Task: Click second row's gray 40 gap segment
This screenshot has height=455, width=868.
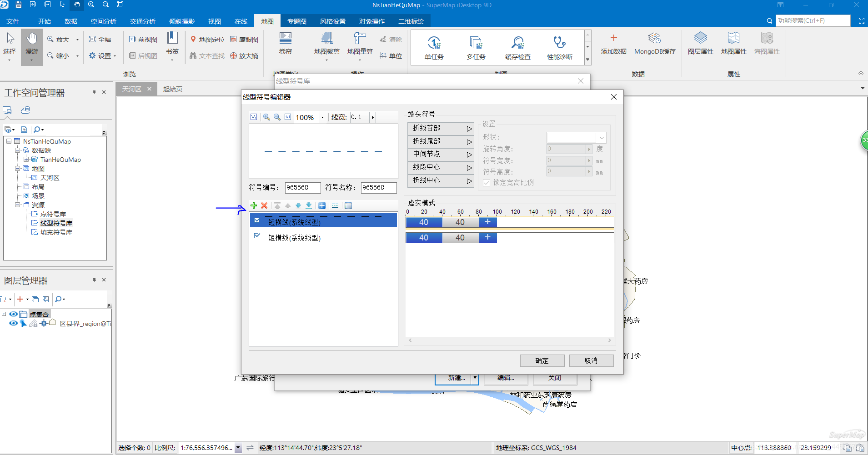Action: pyautogui.click(x=460, y=238)
